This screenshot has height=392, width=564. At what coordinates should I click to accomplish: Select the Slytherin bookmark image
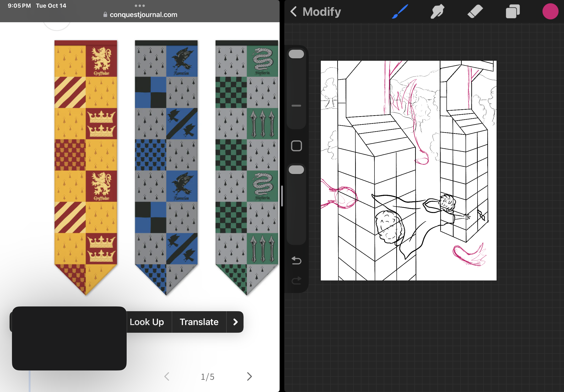click(x=247, y=168)
